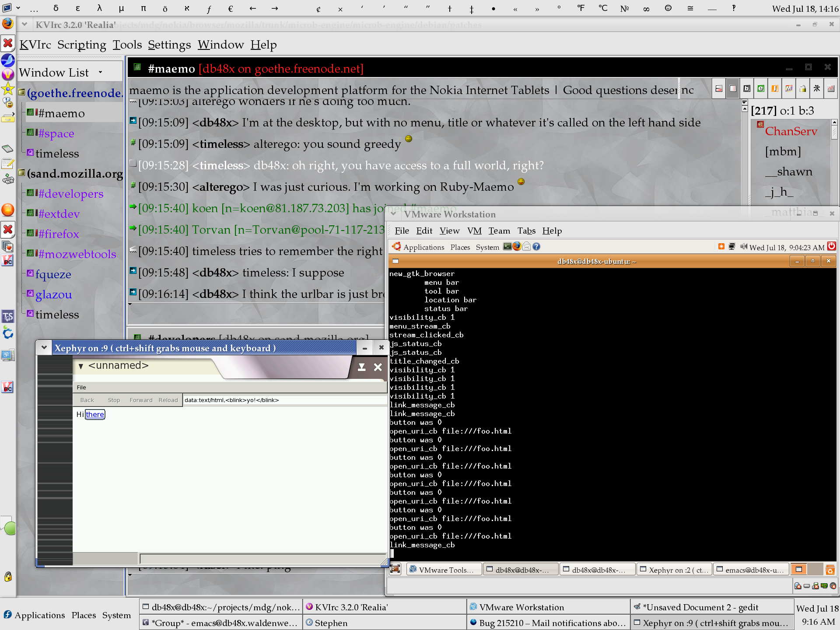Open the blue help icon in guest panel
Image resolution: width=840 pixels, height=630 pixels.
point(536,247)
